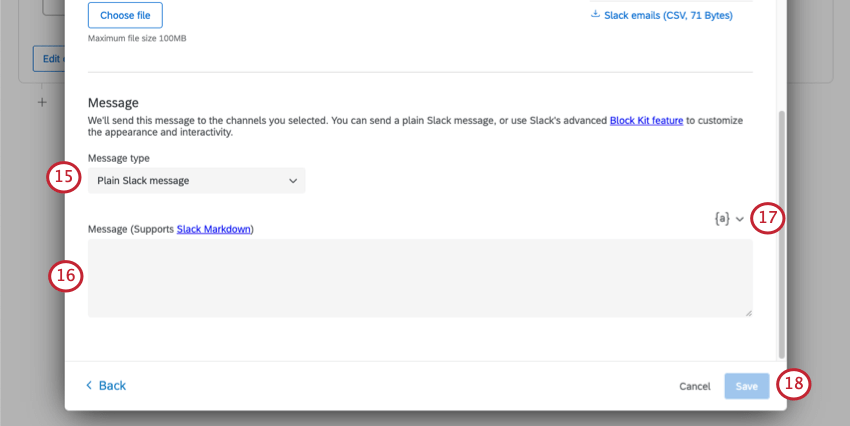Download the Slack emails CSV sample
850x426 pixels.
click(668, 15)
